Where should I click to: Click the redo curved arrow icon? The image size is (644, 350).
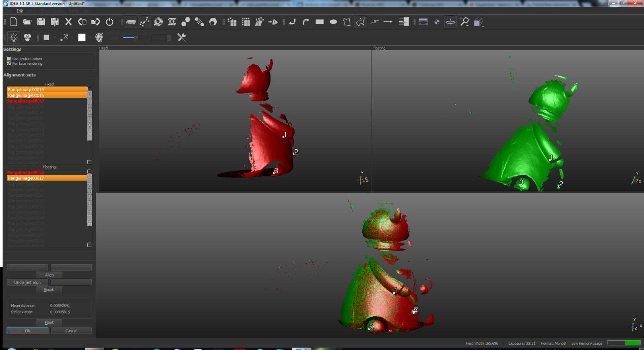306,22
